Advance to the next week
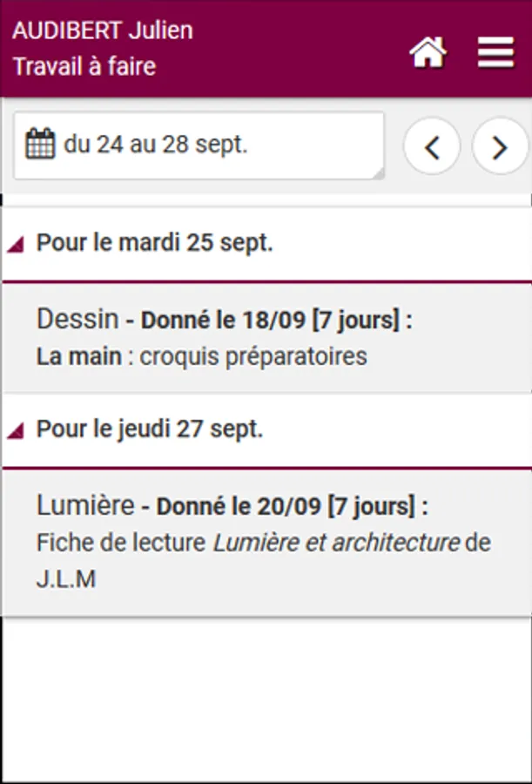Viewport: 532px width, 784px height. click(x=500, y=147)
